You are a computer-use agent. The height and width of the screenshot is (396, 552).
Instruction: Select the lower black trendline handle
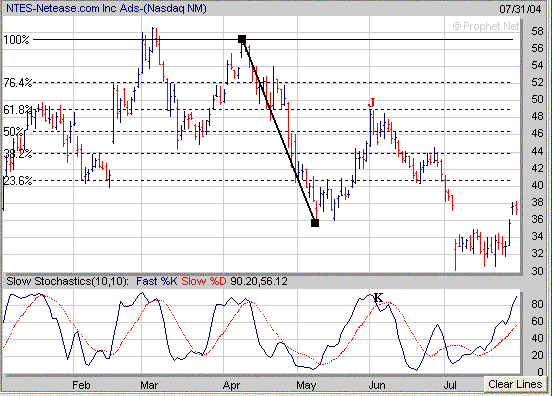point(315,223)
